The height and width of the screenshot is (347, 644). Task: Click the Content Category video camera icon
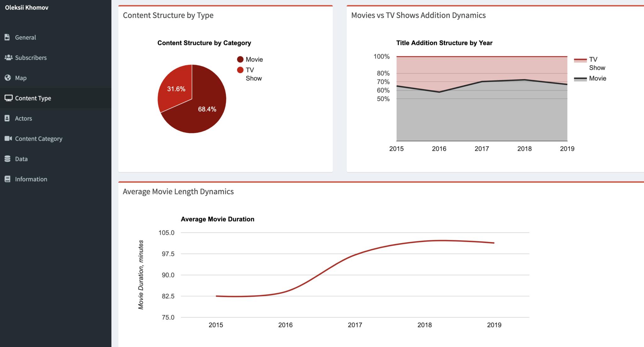[x=8, y=138]
